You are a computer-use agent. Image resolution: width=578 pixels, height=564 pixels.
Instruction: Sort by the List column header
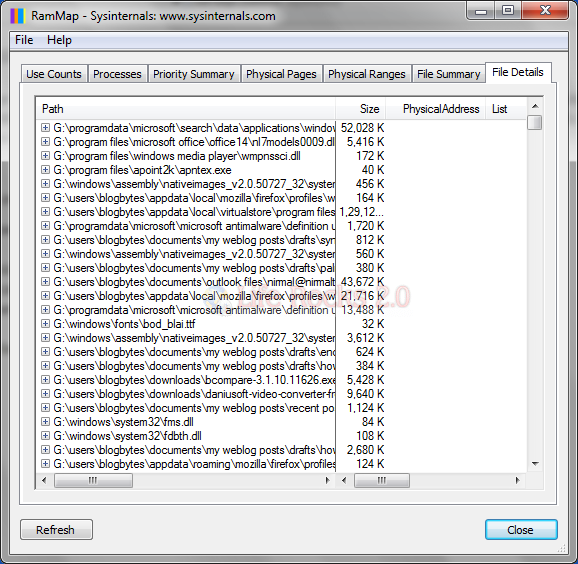tap(506, 109)
